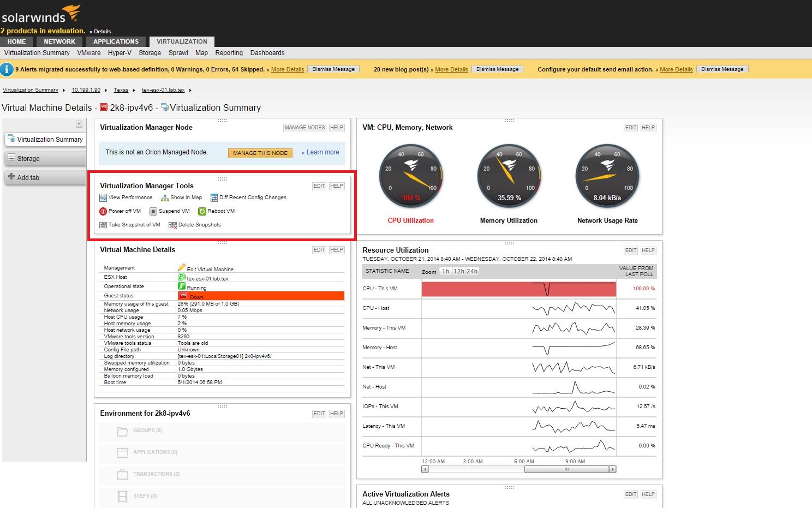Open HELP for Virtual Machine Details panel
Image resolution: width=812 pixels, height=508 pixels.
pos(337,250)
